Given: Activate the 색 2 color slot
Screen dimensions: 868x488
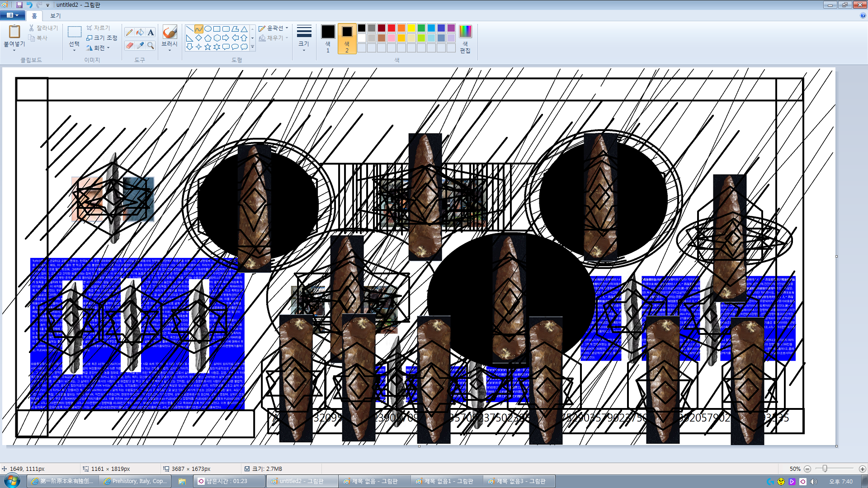Looking at the screenshot, I should coord(347,37).
